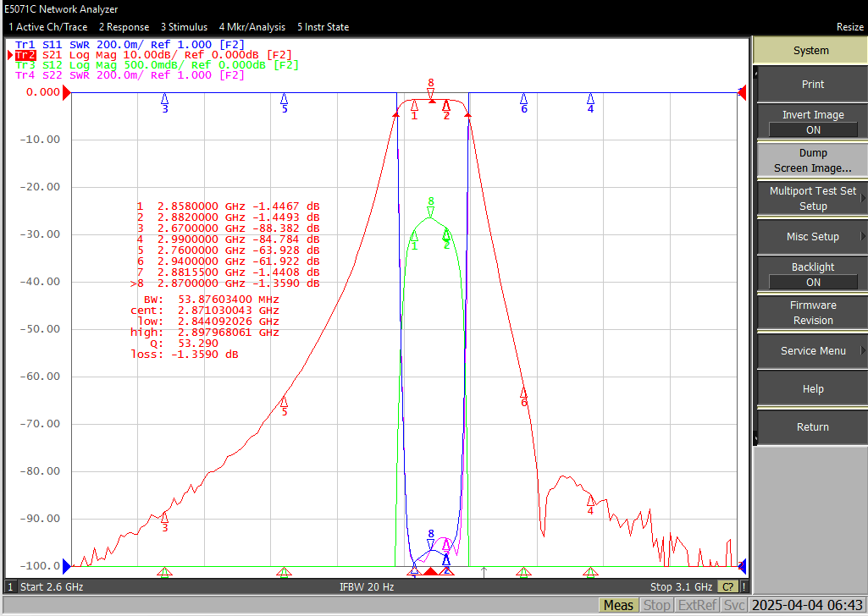Select the Tr2 S21 trace label
The image size is (868, 616).
click(25, 55)
